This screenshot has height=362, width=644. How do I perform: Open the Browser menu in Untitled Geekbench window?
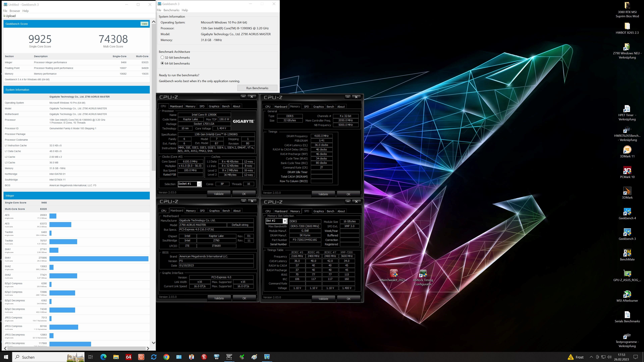15,11
